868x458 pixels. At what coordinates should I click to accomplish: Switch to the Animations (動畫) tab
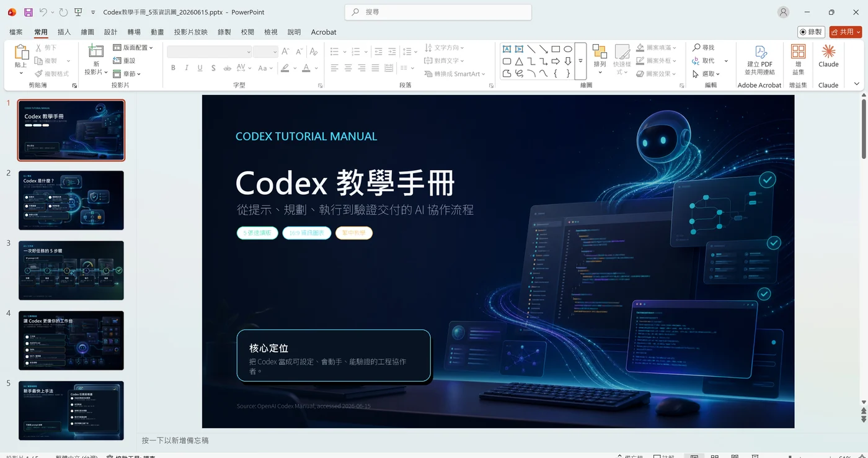(157, 32)
